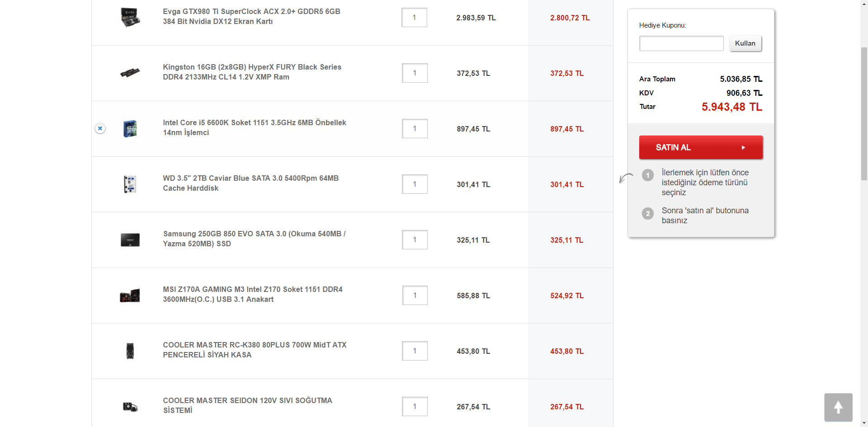Click the scroll-to-top arrow button

(838, 407)
